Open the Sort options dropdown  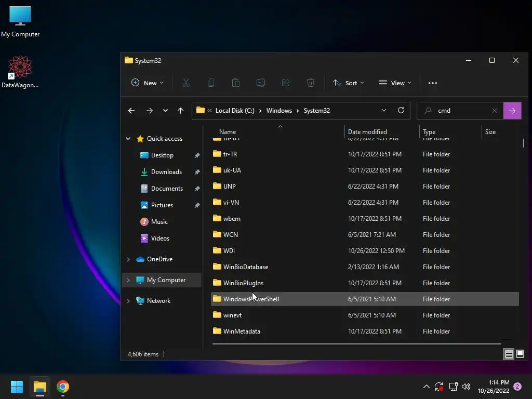pos(349,83)
